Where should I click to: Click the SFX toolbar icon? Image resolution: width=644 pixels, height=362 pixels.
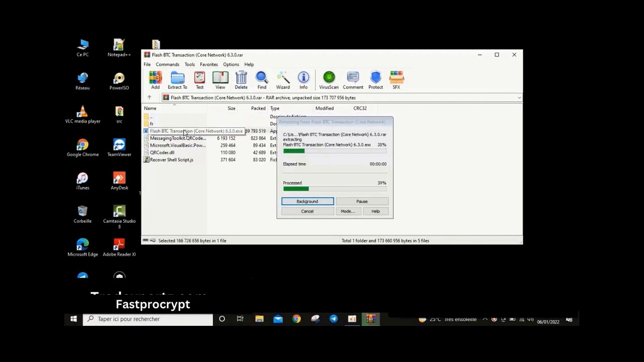pos(396,80)
